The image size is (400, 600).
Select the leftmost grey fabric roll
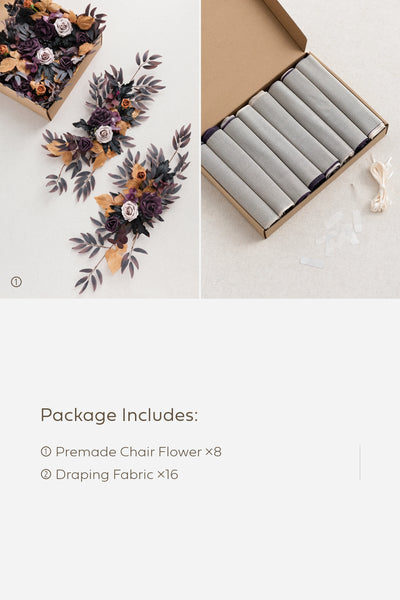coord(239,187)
